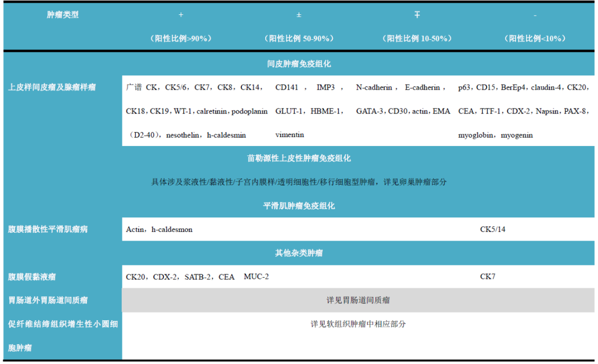Image resolution: width=598 pixels, height=364 pixels.
Task: Select the MUC-2 cell entry
Action: [x=256, y=276]
